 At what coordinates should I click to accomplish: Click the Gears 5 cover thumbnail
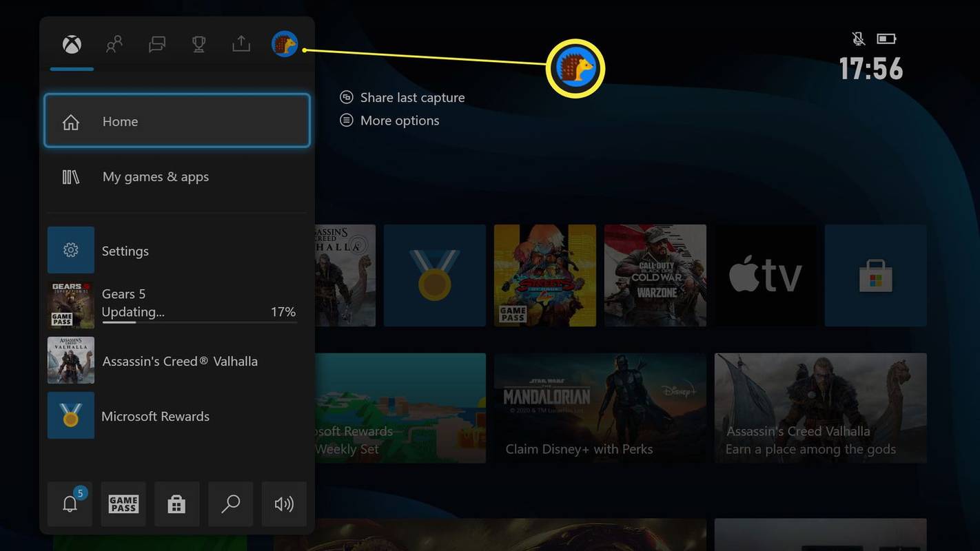[x=71, y=305]
